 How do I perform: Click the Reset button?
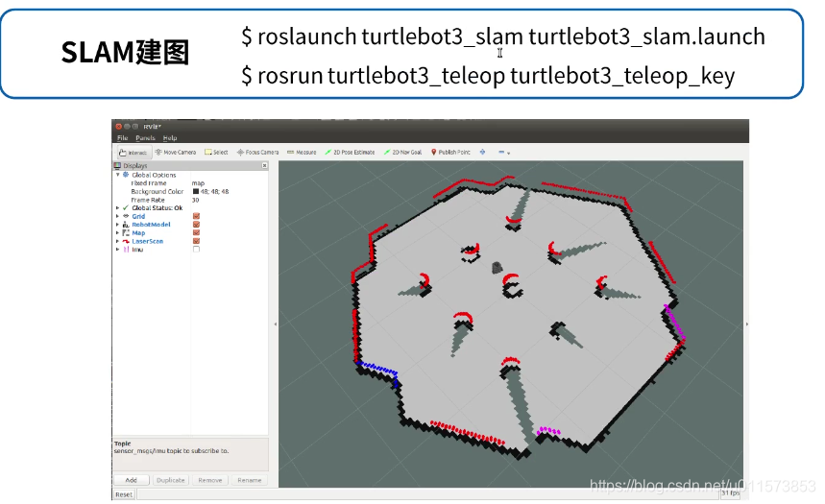(124, 494)
